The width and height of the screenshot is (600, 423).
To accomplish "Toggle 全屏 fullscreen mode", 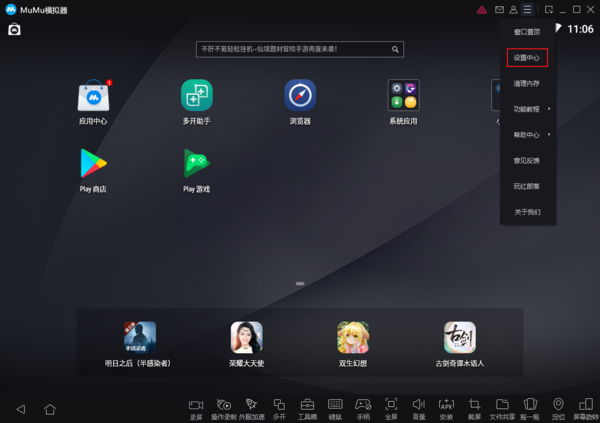I will click(391, 406).
